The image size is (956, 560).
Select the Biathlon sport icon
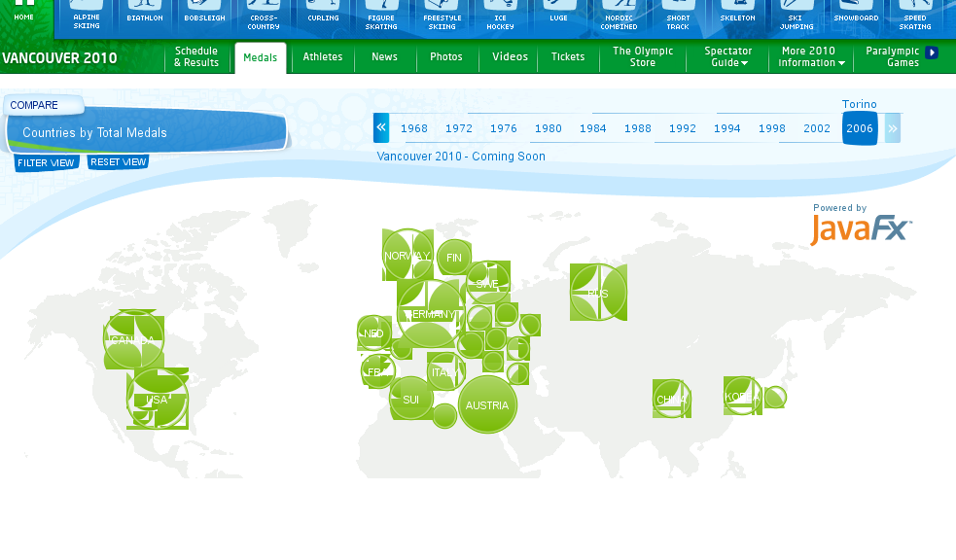coord(145,17)
